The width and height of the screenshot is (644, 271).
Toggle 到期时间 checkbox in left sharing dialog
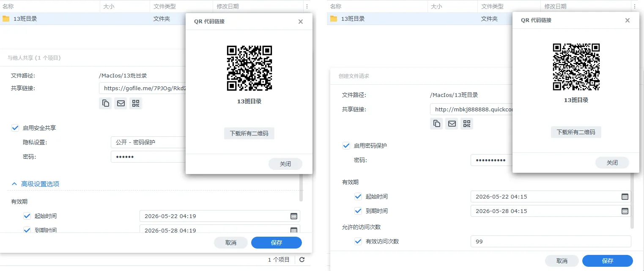pos(27,230)
